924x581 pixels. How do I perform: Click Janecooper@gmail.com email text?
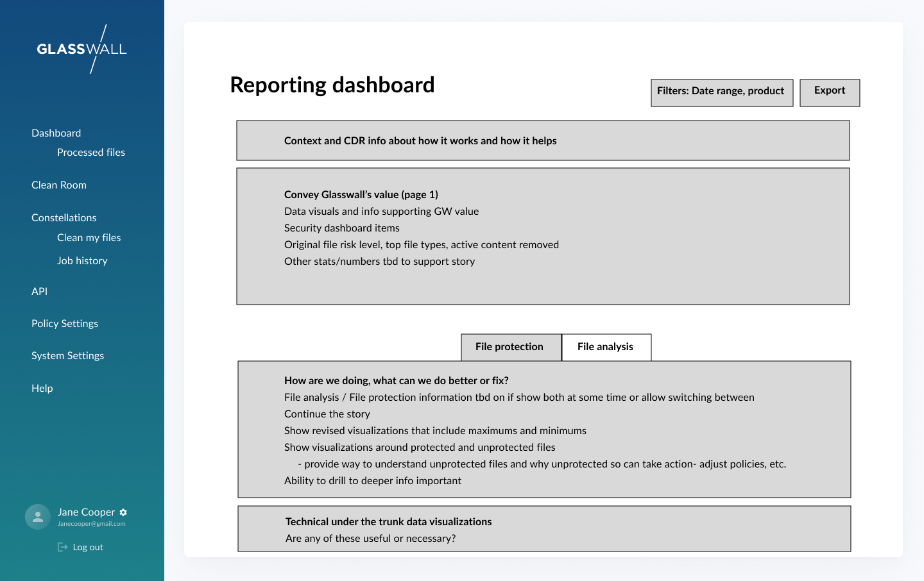92,524
